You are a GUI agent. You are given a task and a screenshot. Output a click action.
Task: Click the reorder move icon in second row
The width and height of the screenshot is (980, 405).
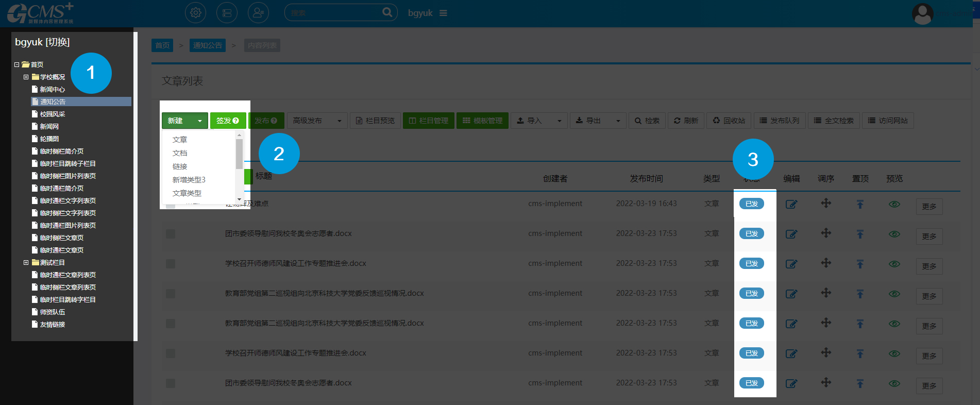tap(826, 233)
